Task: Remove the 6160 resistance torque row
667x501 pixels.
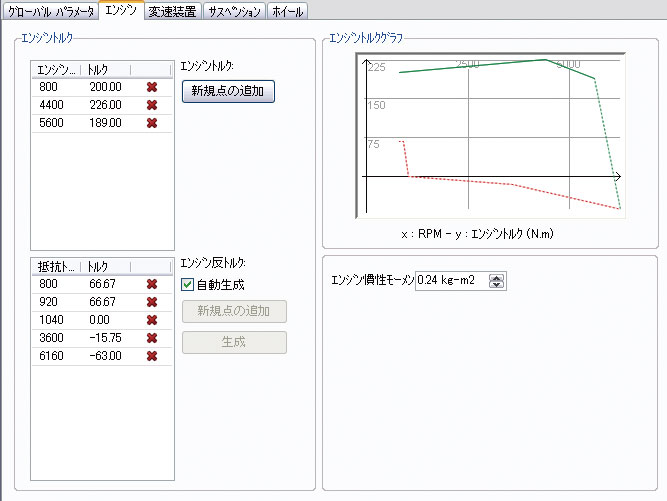Action: click(x=152, y=356)
